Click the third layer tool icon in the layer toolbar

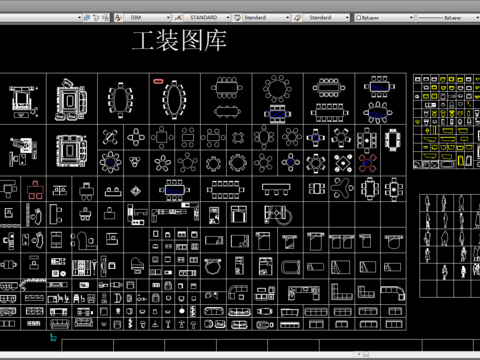coord(105,18)
